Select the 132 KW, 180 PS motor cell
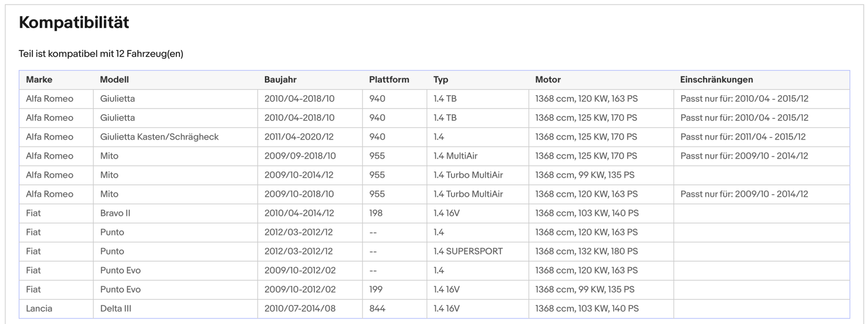This screenshot has height=324, width=868. click(587, 251)
